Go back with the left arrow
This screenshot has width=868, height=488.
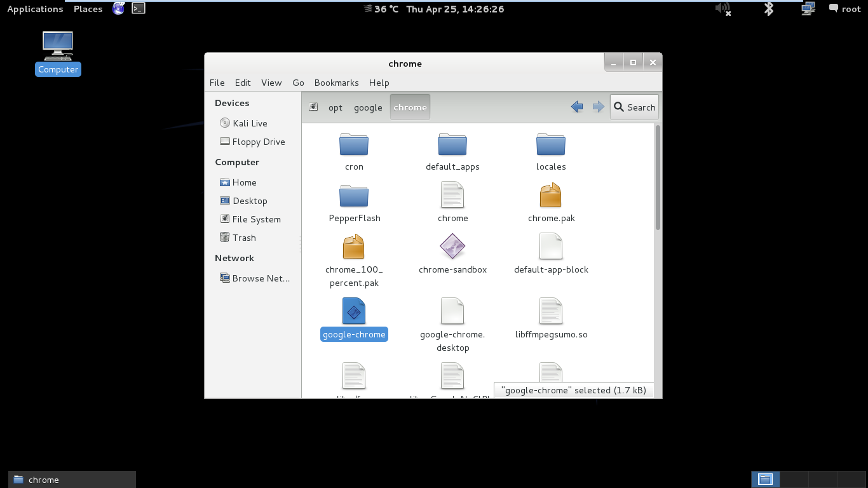point(577,107)
